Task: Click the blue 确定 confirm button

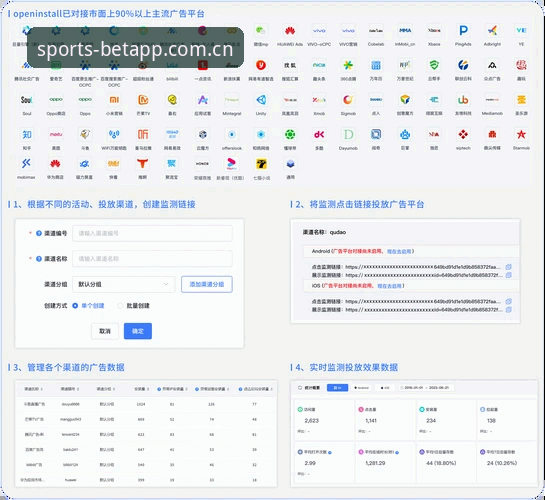Action: (x=138, y=331)
